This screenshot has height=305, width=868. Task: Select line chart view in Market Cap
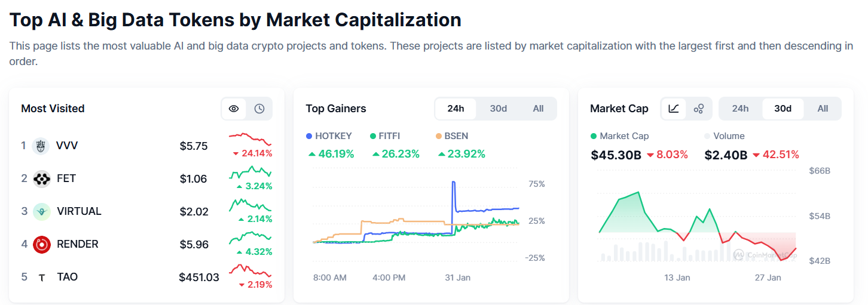click(674, 109)
